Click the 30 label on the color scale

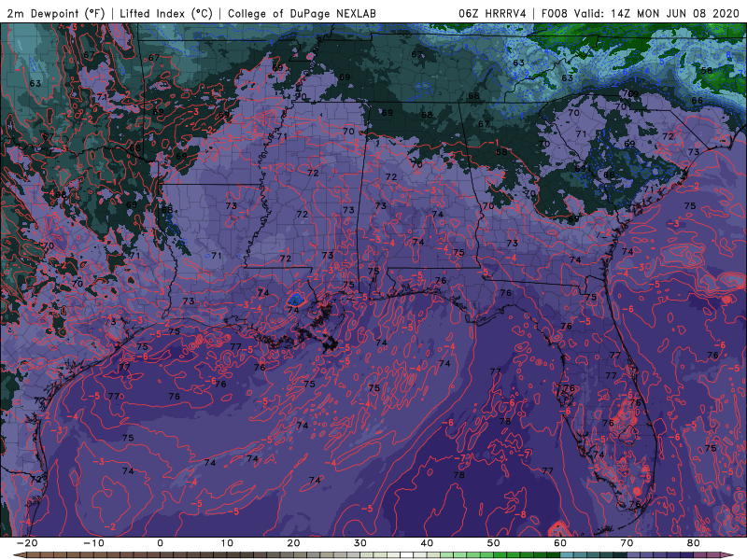tap(360, 543)
